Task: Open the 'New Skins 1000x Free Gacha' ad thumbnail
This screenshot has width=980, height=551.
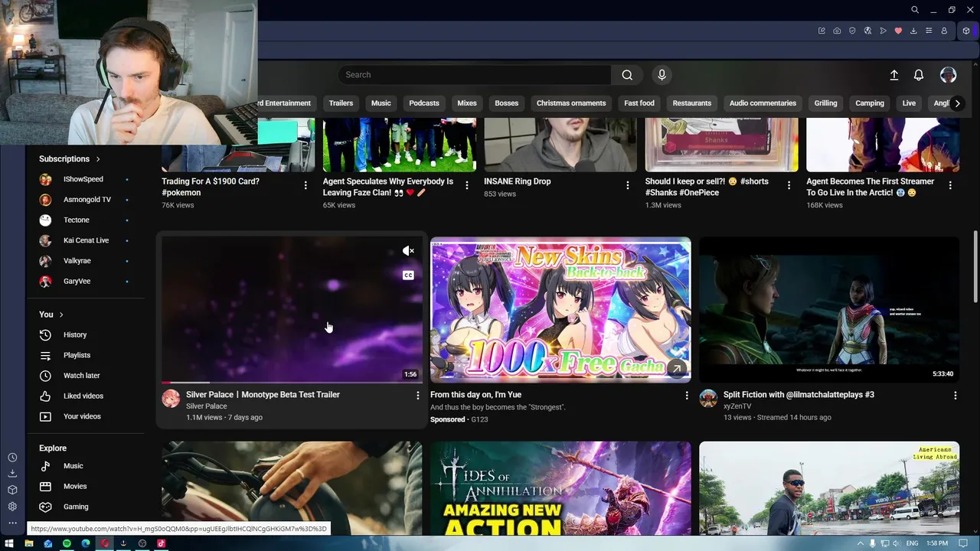Action: 560,310
